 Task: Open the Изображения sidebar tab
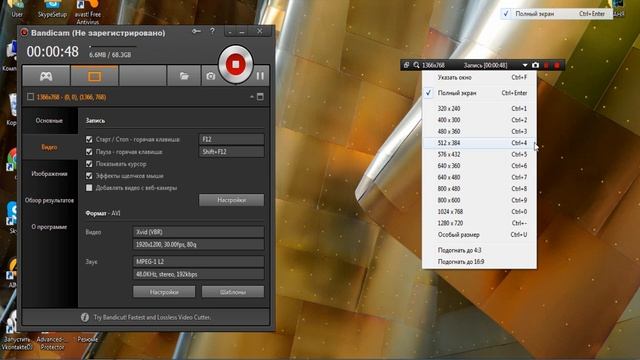49,173
